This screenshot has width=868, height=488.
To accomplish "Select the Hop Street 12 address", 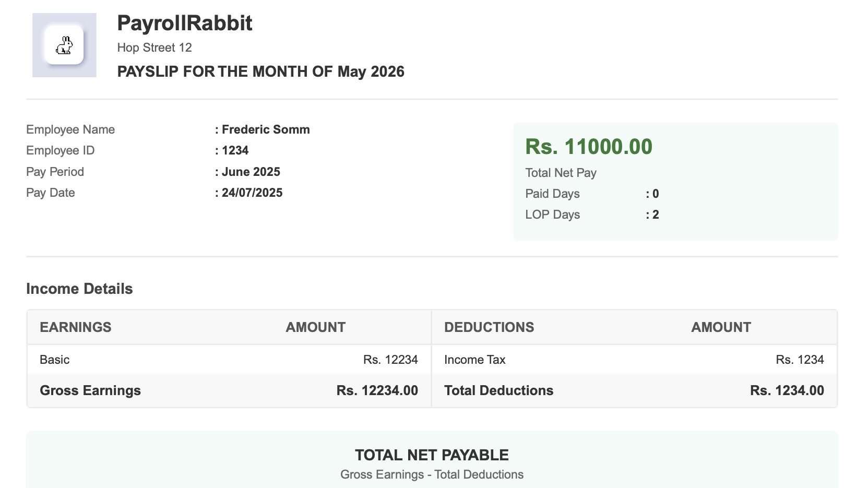I will [154, 47].
